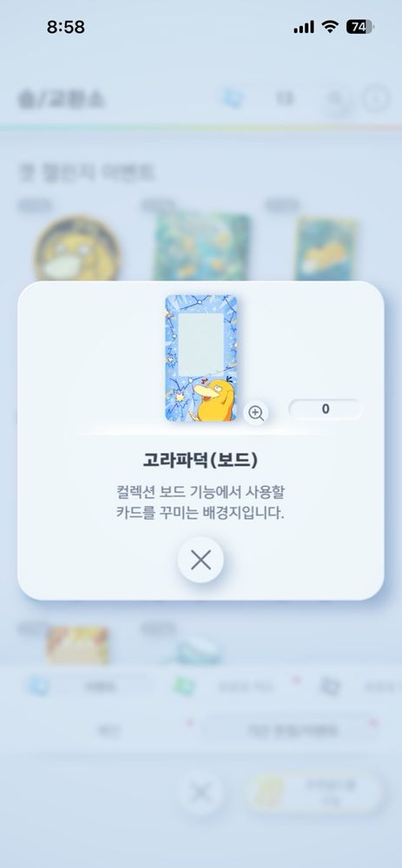Viewport: 402px width, 868px height.
Task: Tap the blurred circular info icon at top right
Action: tap(376, 99)
